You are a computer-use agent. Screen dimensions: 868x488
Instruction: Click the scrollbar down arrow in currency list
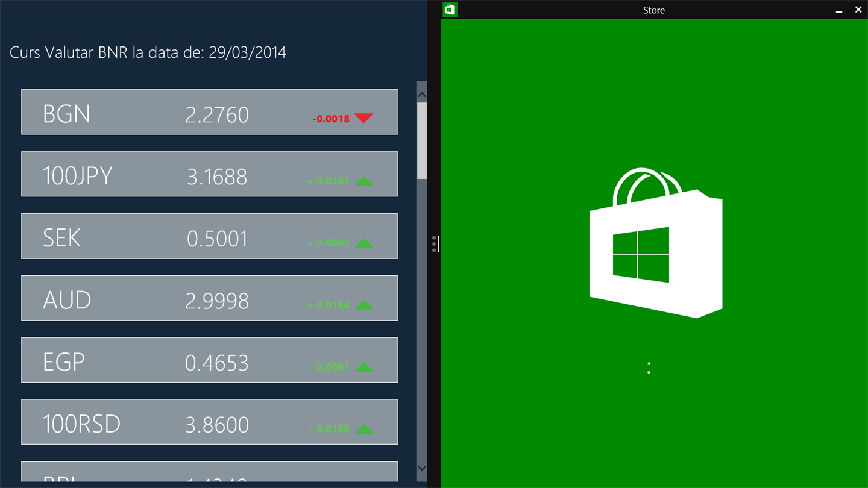click(422, 468)
